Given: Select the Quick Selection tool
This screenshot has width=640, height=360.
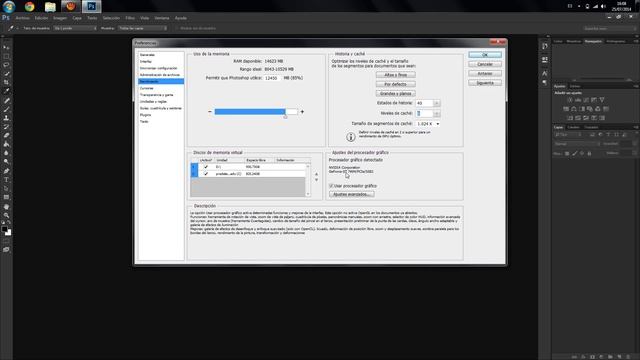Looking at the screenshot, I should [x=6, y=74].
